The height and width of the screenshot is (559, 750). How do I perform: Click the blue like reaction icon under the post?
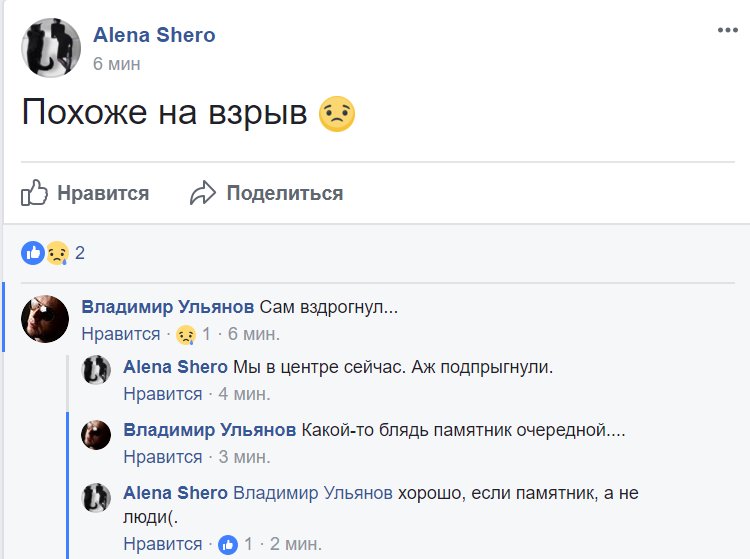point(33,253)
